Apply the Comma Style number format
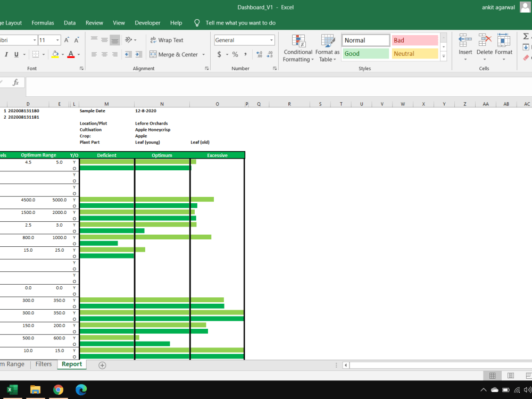This screenshot has height=399, width=532. point(246,54)
